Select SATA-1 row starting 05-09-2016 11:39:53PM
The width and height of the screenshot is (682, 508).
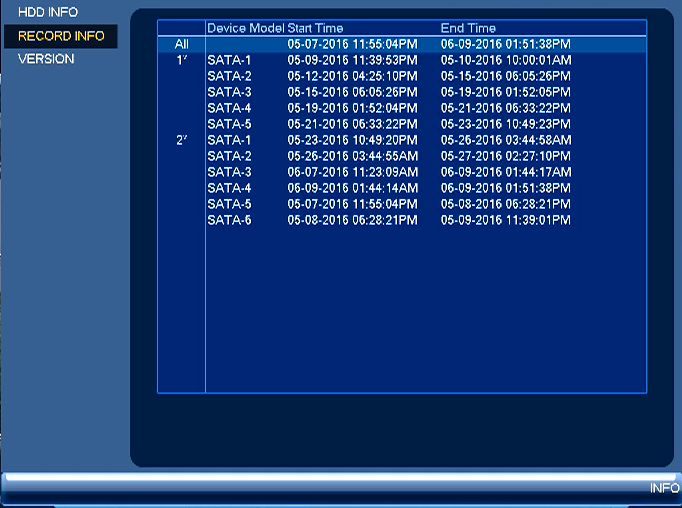[402, 60]
